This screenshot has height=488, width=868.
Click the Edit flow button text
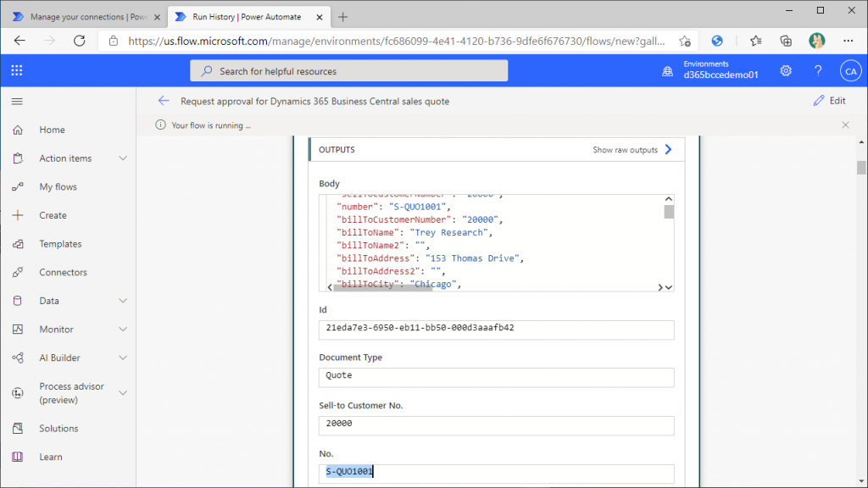(837, 101)
